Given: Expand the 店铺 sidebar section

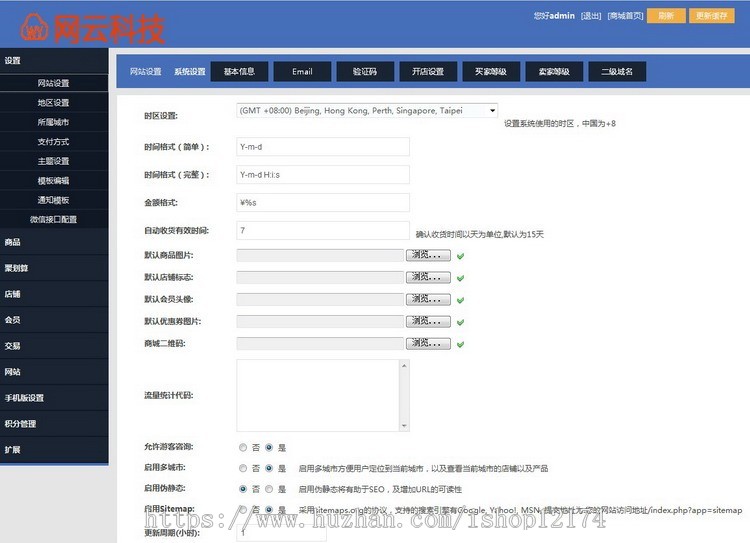Looking at the screenshot, I should 54,294.
